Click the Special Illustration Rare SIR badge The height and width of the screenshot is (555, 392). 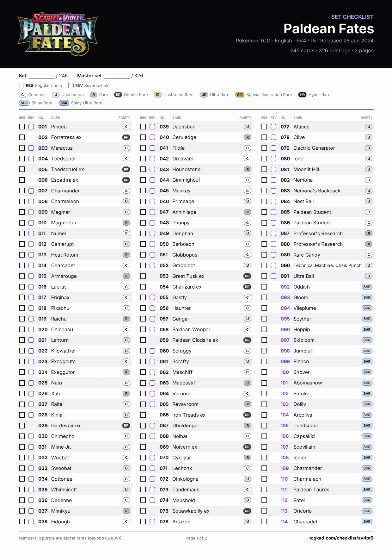(x=240, y=95)
